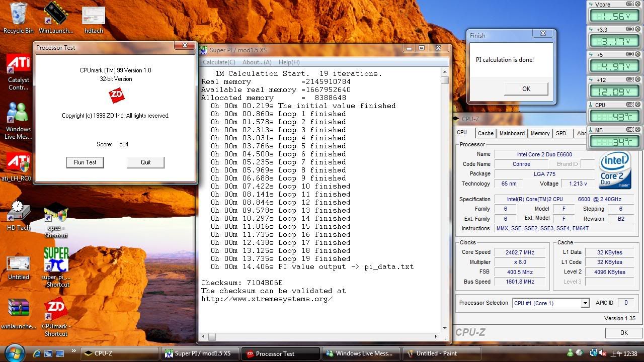This screenshot has width=644, height=362.
Task: Click the Messenger tray icon
Action: pos(570,353)
